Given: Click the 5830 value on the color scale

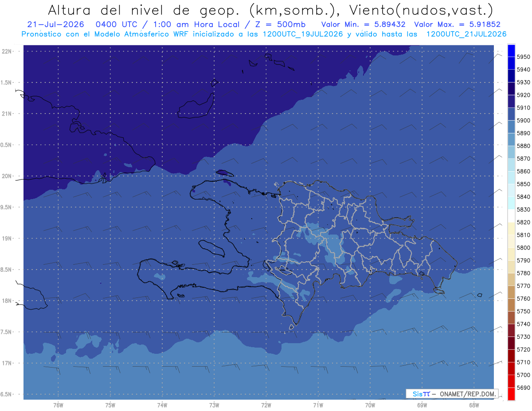Looking at the screenshot, I should pyautogui.click(x=523, y=210).
